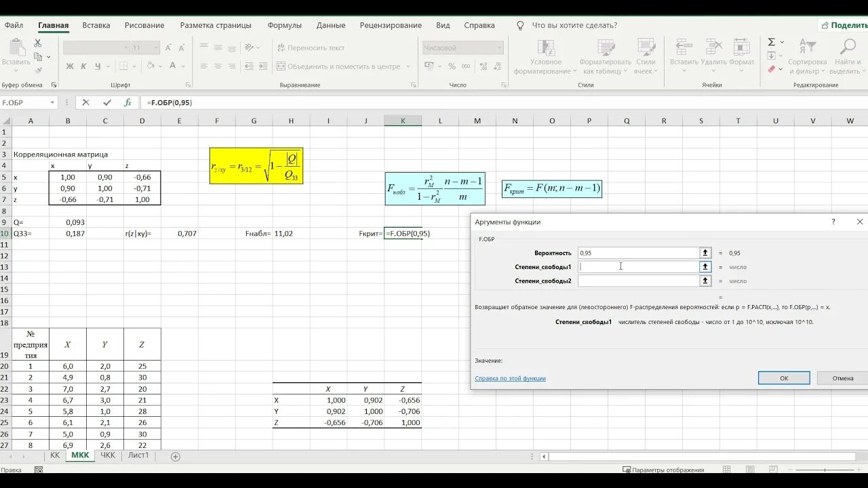The width and height of the screenshot is (868, 488).
Task: Cancel formula entry with the X icon
Action: coord(85,102)
